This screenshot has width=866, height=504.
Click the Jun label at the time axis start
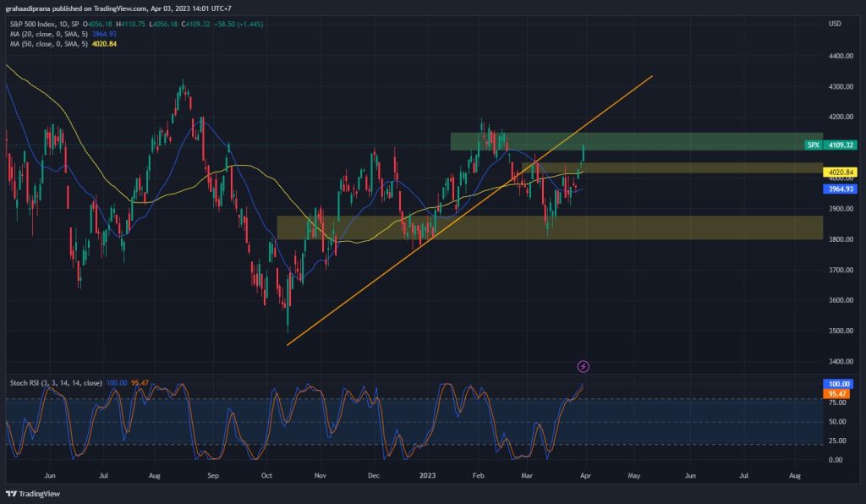tap(50, 475)
